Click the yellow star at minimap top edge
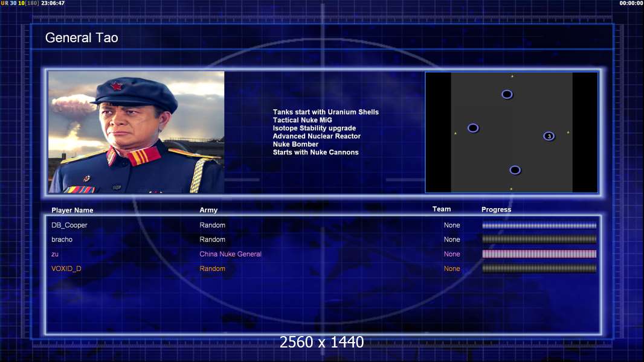644x362 pixels. pyautogui.click(x=512, y=77)
